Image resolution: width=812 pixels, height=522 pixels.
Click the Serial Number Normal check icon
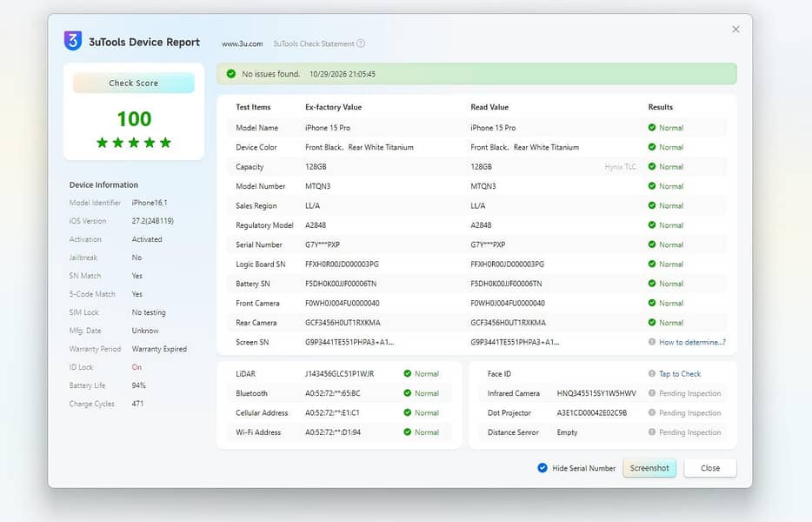pyautogui.click(x=652, y=244)
